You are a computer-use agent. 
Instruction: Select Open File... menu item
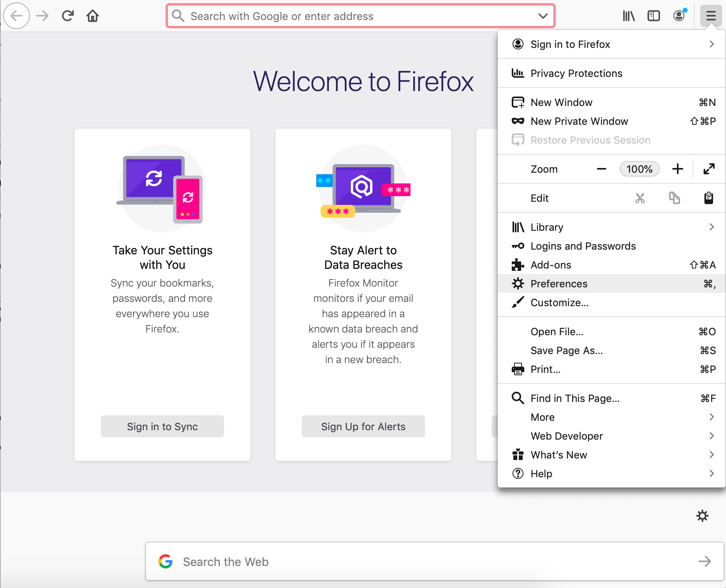click(611, 332)
